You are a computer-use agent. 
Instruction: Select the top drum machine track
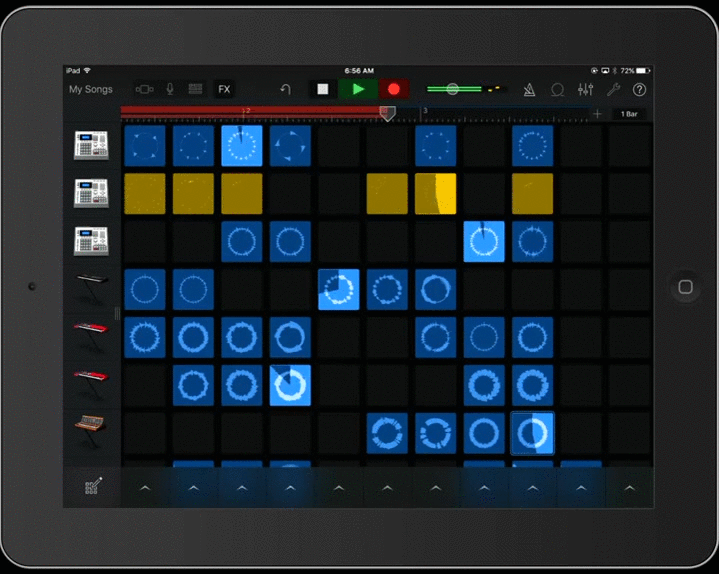(91, 145)
